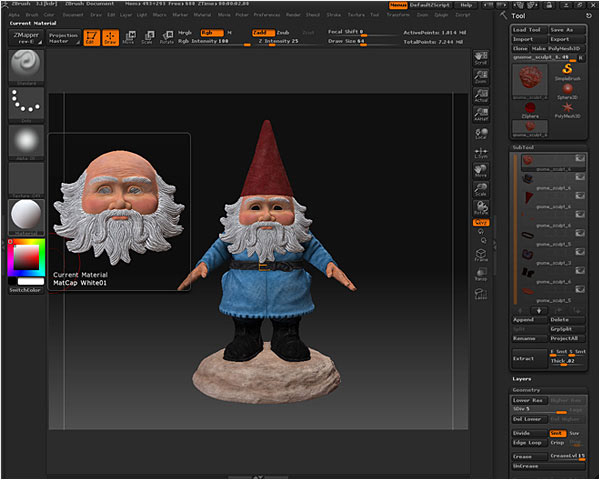This screenshot has width=600, height=480.
Task: Click the Move view icon on right shelf
Action: coord(481,170)
